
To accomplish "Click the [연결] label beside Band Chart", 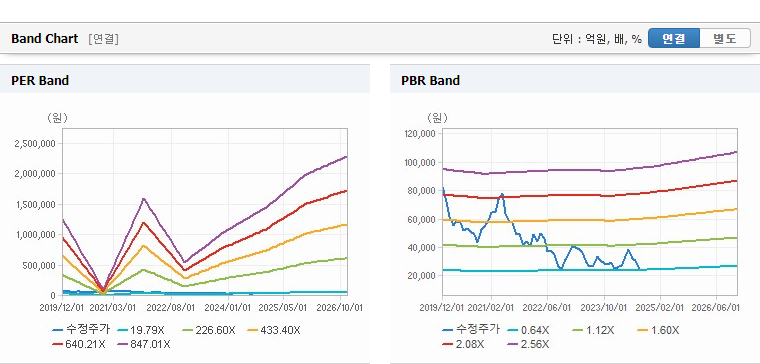I will click(103, 39).
